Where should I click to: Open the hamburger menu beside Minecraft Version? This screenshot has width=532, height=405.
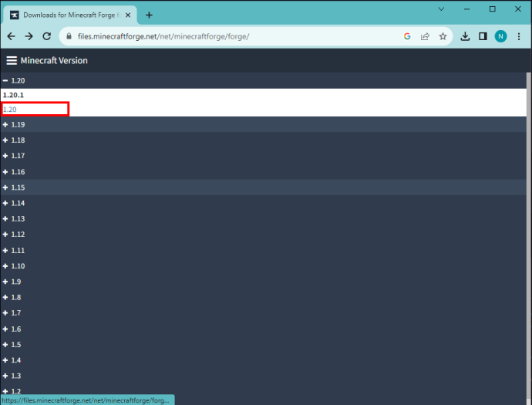pos(12,60)
